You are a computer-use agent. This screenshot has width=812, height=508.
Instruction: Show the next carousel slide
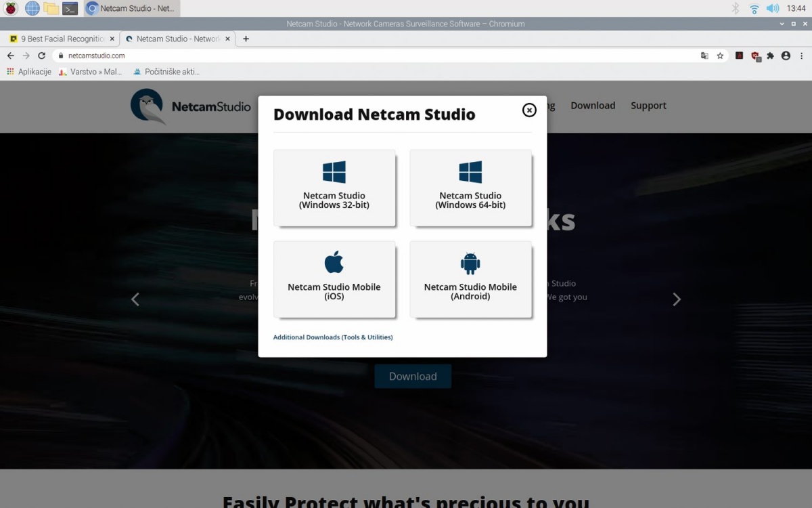pyautogui.click(x=677, y=299)
